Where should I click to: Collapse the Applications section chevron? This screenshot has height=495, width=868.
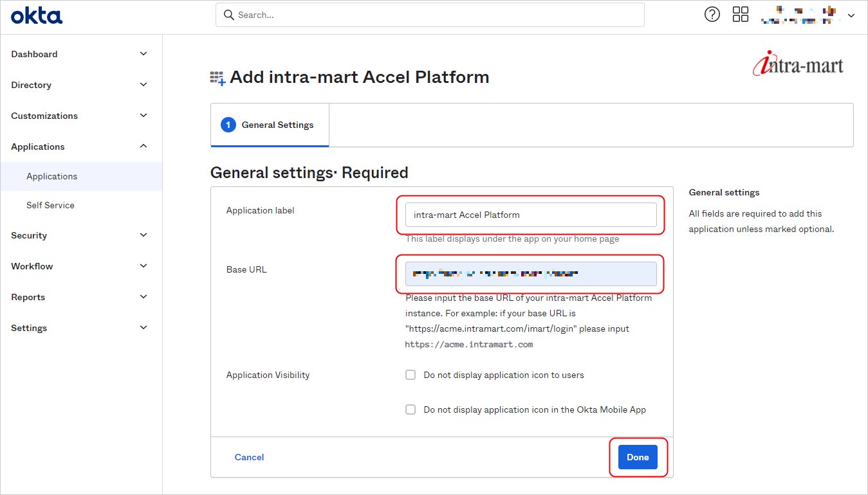143,147
